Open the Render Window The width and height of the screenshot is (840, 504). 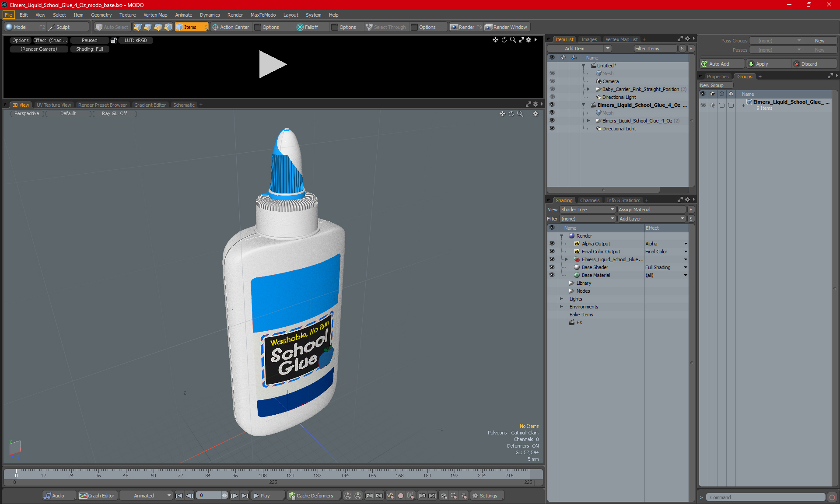point(506,27)
